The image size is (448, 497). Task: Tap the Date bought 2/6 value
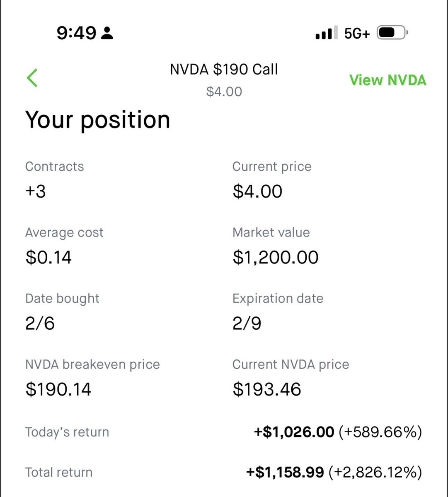click(40, 323)
